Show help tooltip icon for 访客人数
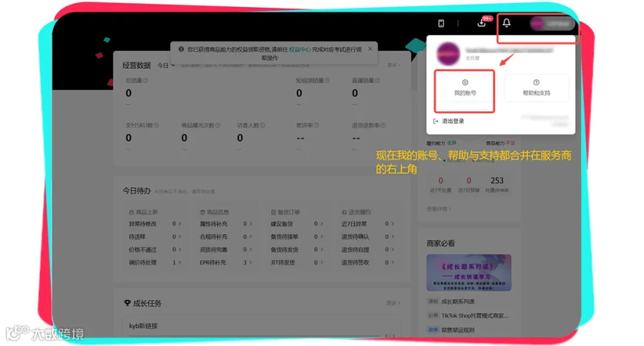Viewport: 644px width, 346px height. [263, 125]
